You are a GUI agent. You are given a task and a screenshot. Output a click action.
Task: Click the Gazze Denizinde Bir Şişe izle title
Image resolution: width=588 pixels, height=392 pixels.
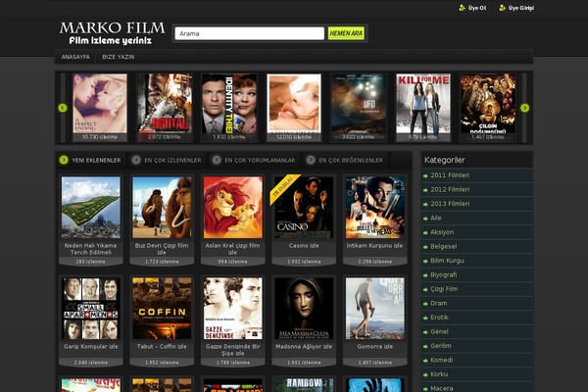coord(232,350)
